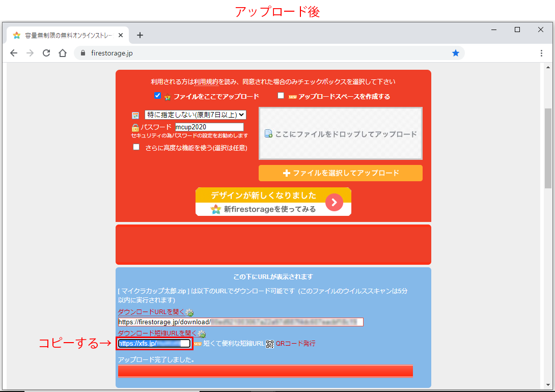Viewport: 555px width, 392px height.
Task: Click NEW icon beside アップロードスペースを作成する
Action: pyautogui.click(x=293, y=97)
